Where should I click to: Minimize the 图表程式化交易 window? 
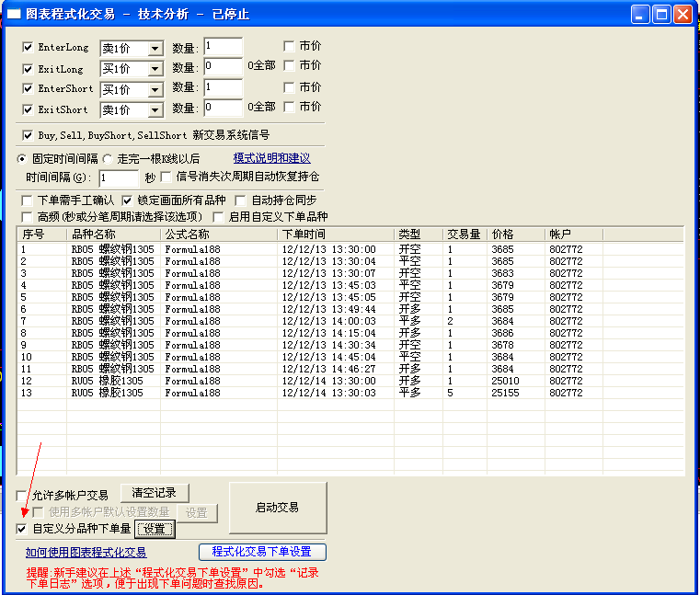pyautogui.click(x=640, y=14)
